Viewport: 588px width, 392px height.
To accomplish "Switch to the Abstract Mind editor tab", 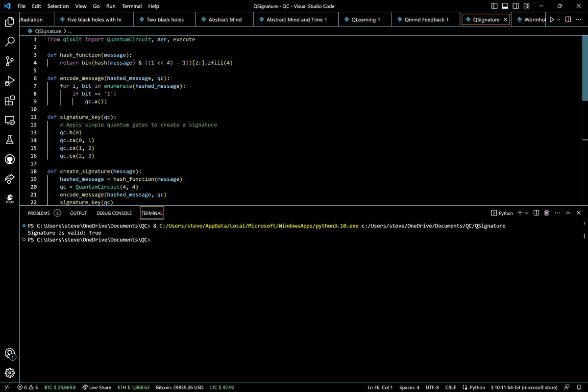I will tap(224, 20).
